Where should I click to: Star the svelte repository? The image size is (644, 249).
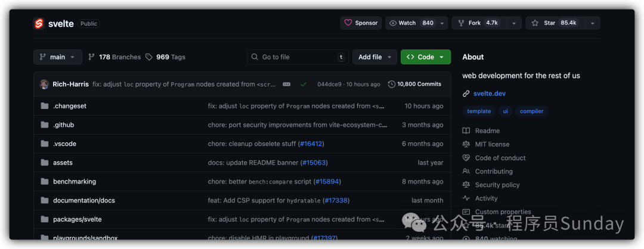tap(553, 23)
